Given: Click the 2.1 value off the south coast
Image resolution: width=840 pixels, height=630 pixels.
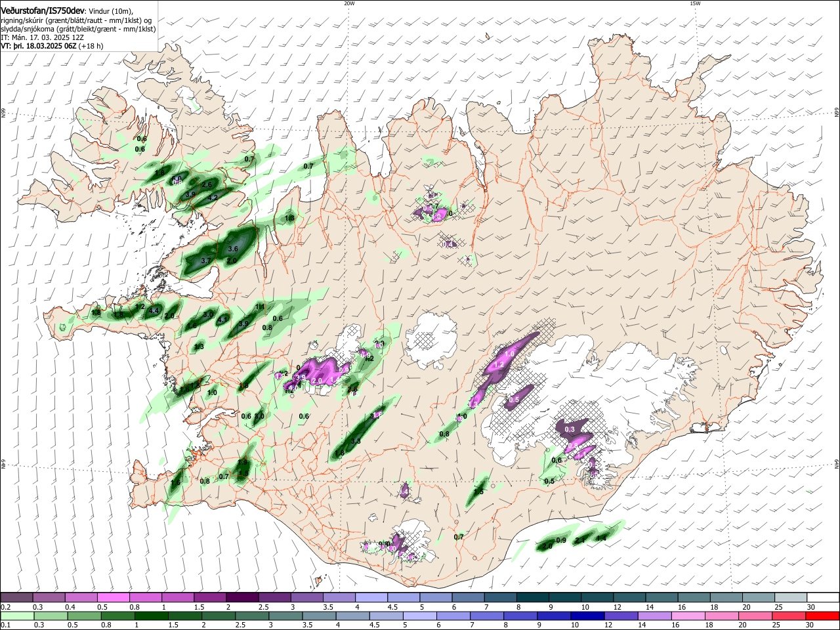Looking at the screenshot, I should pos(580,540).
